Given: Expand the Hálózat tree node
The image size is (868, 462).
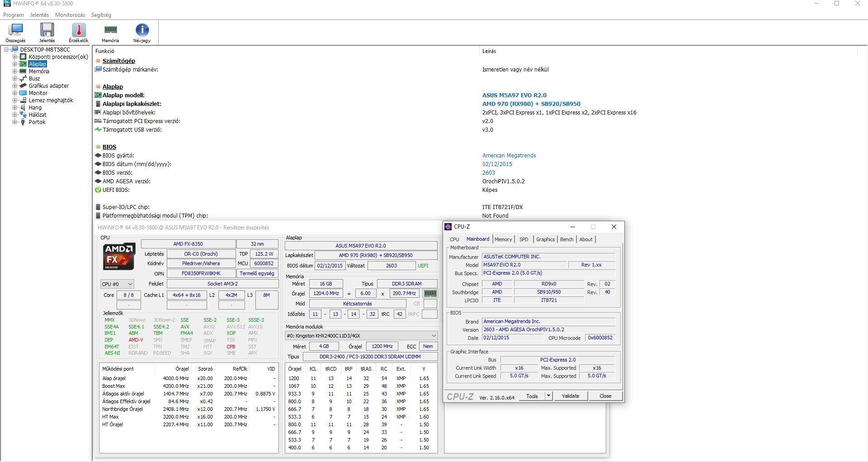Looking at the screenshot, I should pos(14,115).
